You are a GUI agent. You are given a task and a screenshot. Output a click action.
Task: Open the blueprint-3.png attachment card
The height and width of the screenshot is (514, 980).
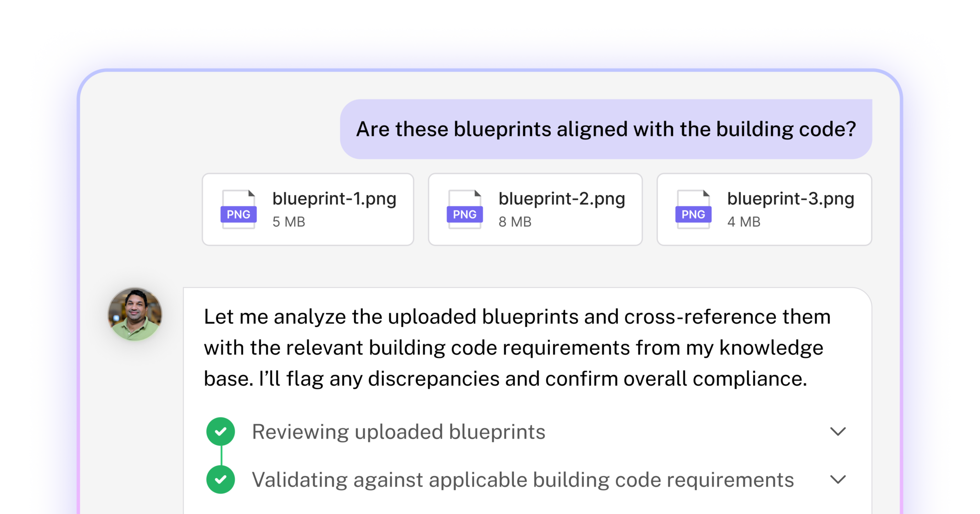tap(764, 209)
